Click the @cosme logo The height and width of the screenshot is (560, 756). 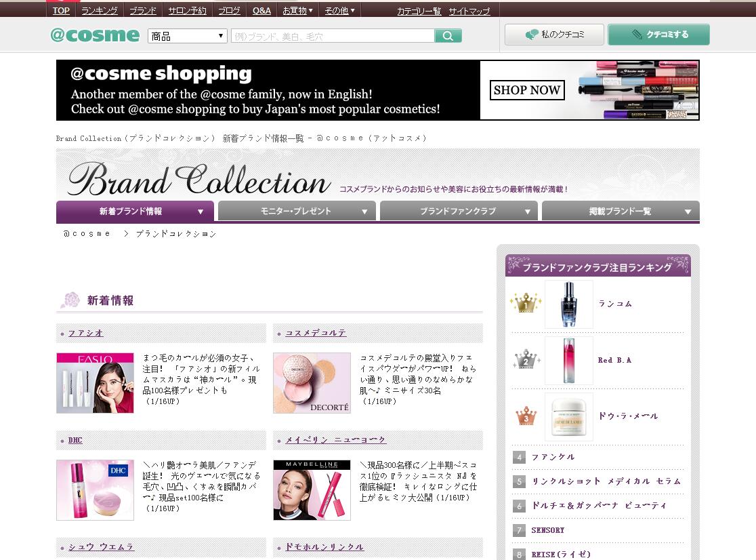[94, 35]
